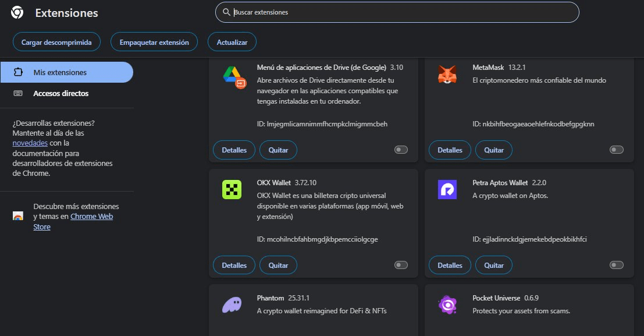The height and width of the screenshot is (336, 644).
Task: Open Detalles for OKX Wallet
Action: pos(234,266)
